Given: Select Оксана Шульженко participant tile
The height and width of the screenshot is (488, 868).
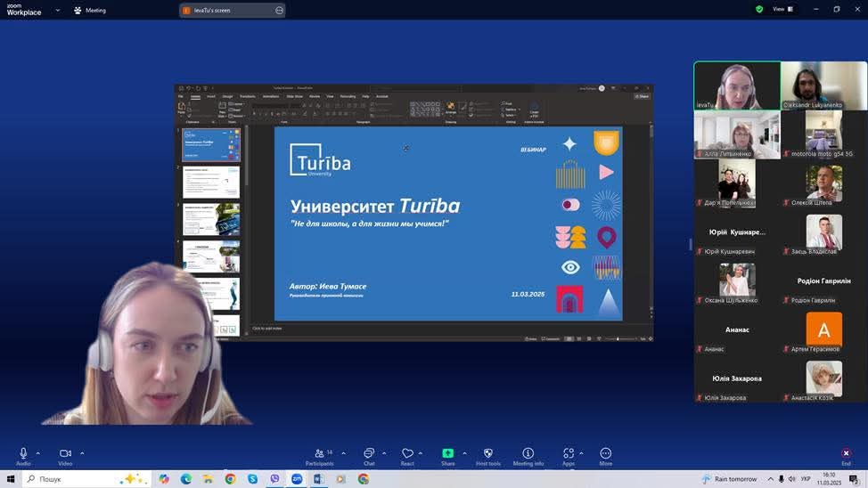Looking at the screenshot, I should point(737,281).
